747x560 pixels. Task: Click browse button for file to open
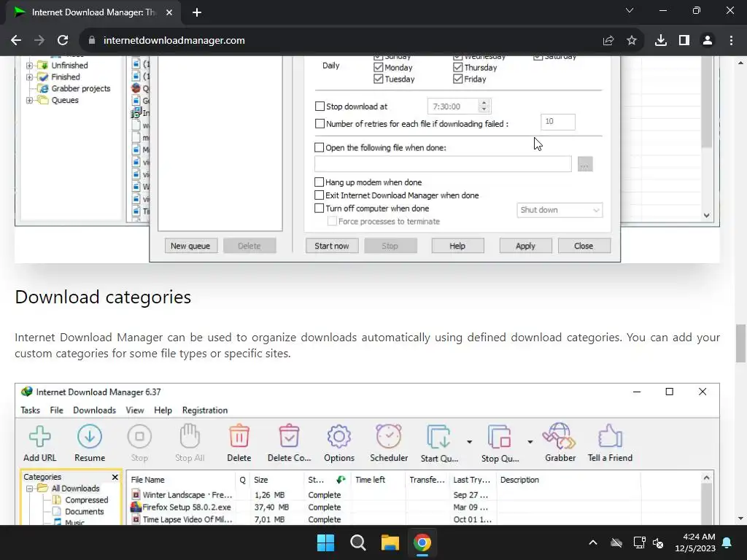[x=585, y=164]
